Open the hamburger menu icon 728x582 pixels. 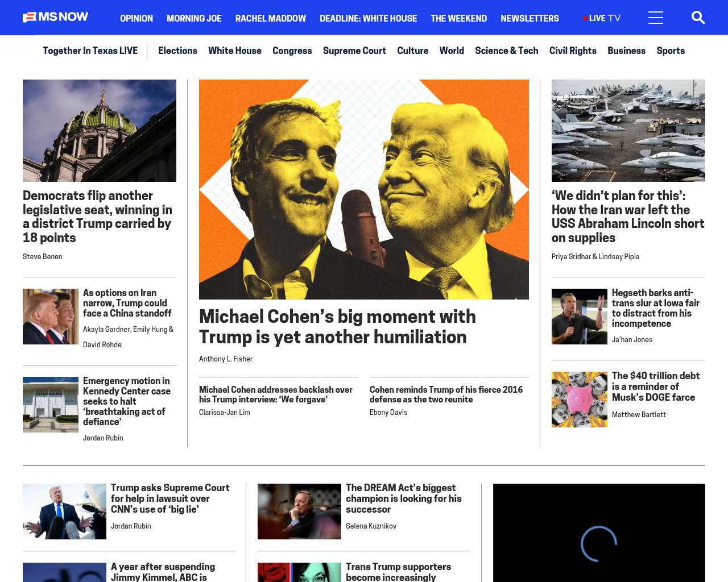(656, 18)
